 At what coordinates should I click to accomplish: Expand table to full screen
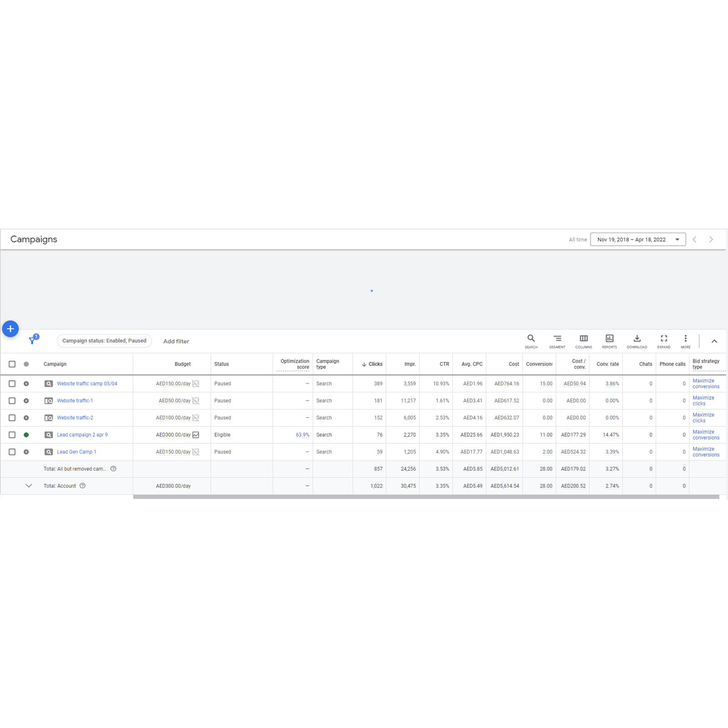coord(664,341)
